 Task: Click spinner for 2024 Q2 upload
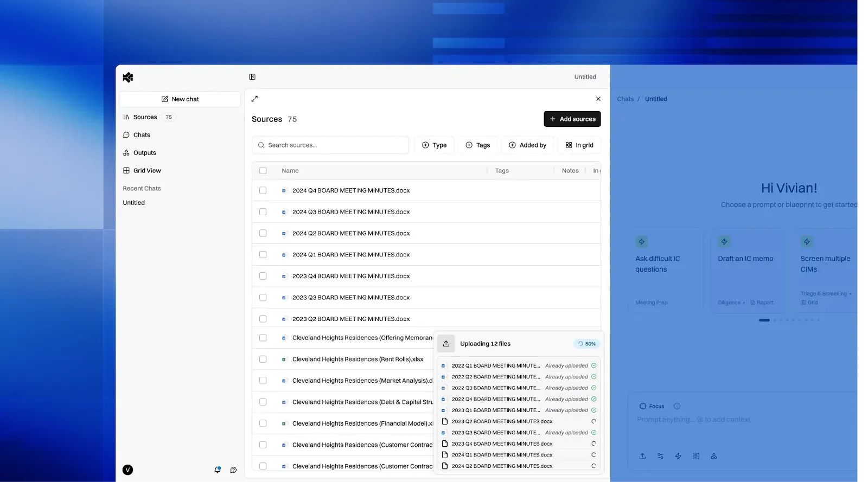[593, 466]
